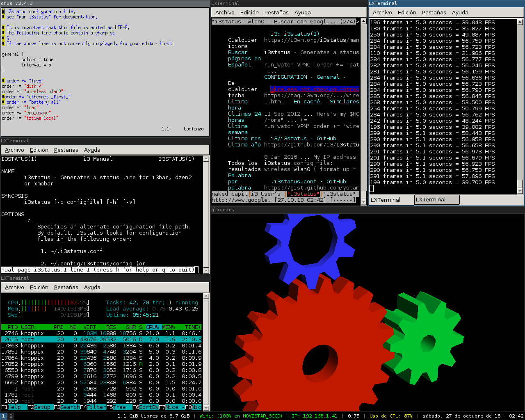Switch to the second LXTerminal tab

[x=437, y=200]
